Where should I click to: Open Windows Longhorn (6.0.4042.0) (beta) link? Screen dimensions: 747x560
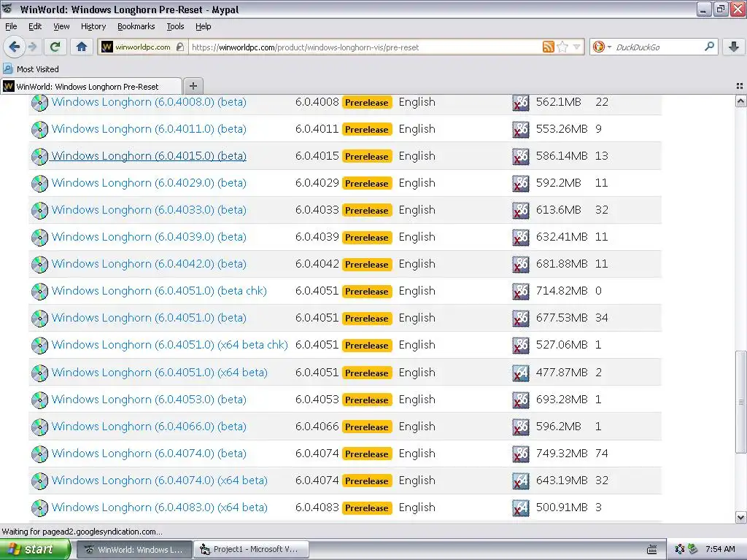tap(149, 264)
